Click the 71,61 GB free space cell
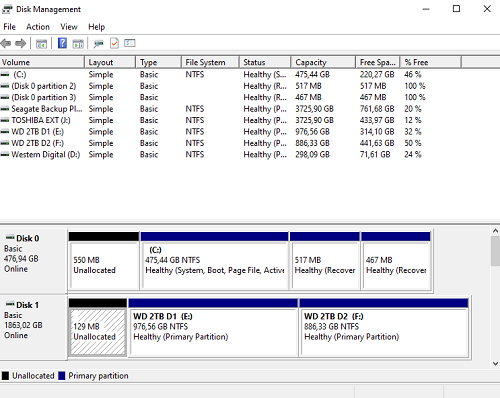The width and height of the screenshot is (500, 398). coord(375,155)
